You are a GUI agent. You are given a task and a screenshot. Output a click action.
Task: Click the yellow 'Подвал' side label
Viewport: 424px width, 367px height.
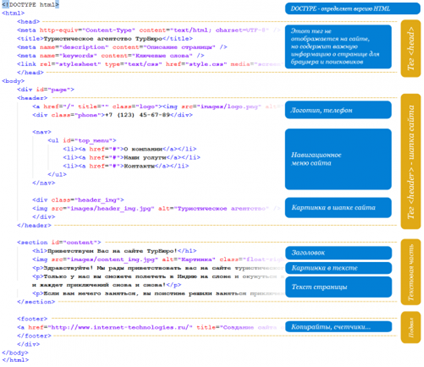click(411, 327)
